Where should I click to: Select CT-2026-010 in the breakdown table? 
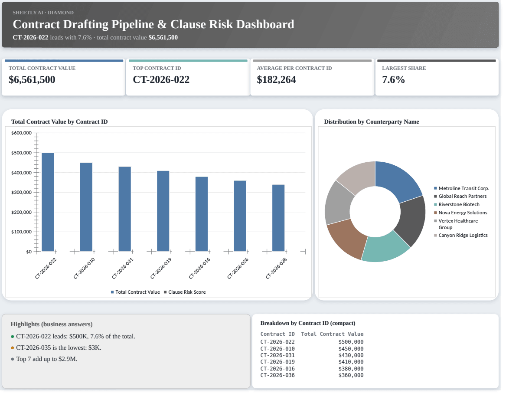[x=277, y=348]
